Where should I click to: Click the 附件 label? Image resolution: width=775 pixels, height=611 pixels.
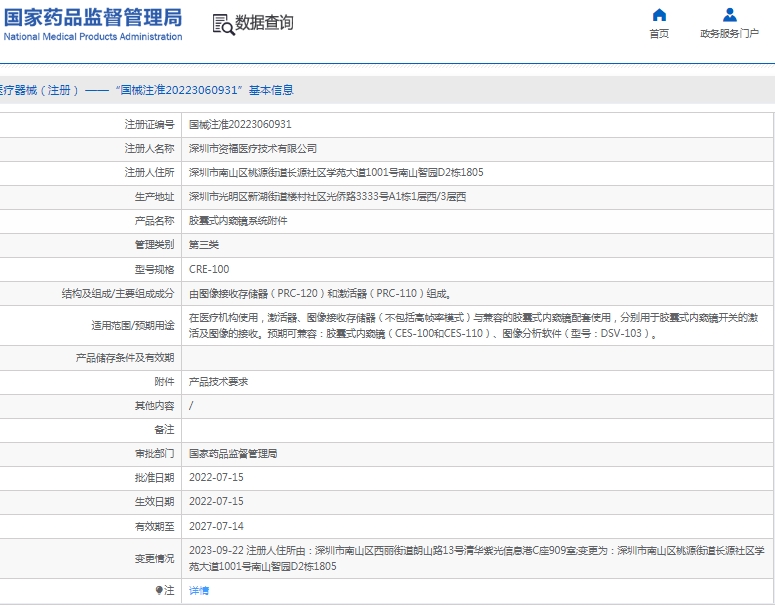click(164, 382)
